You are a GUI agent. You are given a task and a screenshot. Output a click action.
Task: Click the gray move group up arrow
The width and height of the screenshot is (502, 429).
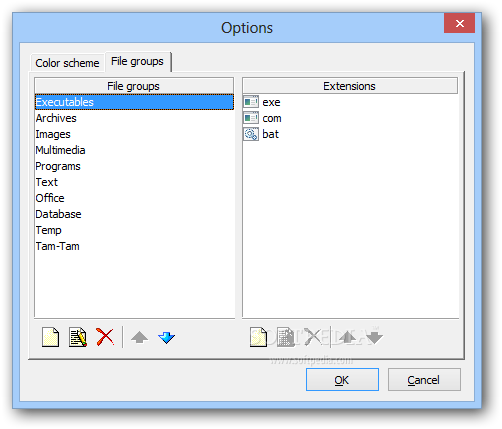(139, 337)
